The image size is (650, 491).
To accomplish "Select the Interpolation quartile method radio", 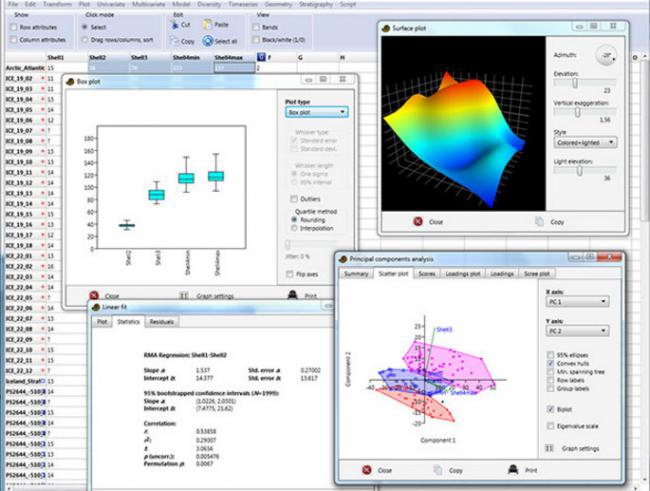I will coord(294,228).
